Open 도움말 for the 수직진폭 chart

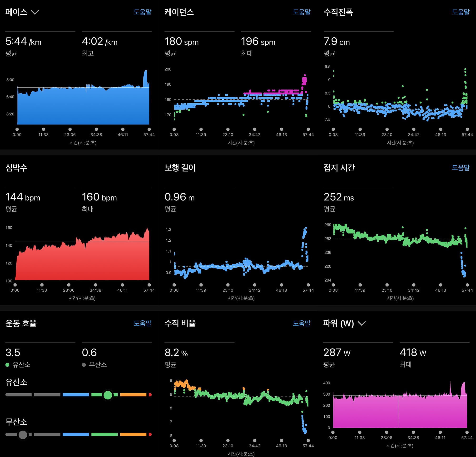[461, 12]
